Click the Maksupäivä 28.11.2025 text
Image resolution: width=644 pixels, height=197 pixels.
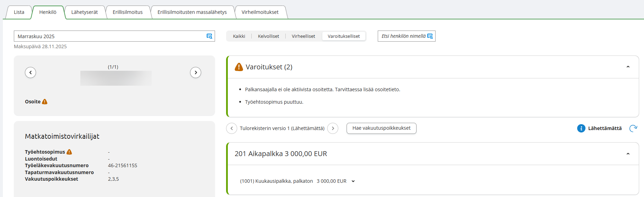[x=40, y=46]
